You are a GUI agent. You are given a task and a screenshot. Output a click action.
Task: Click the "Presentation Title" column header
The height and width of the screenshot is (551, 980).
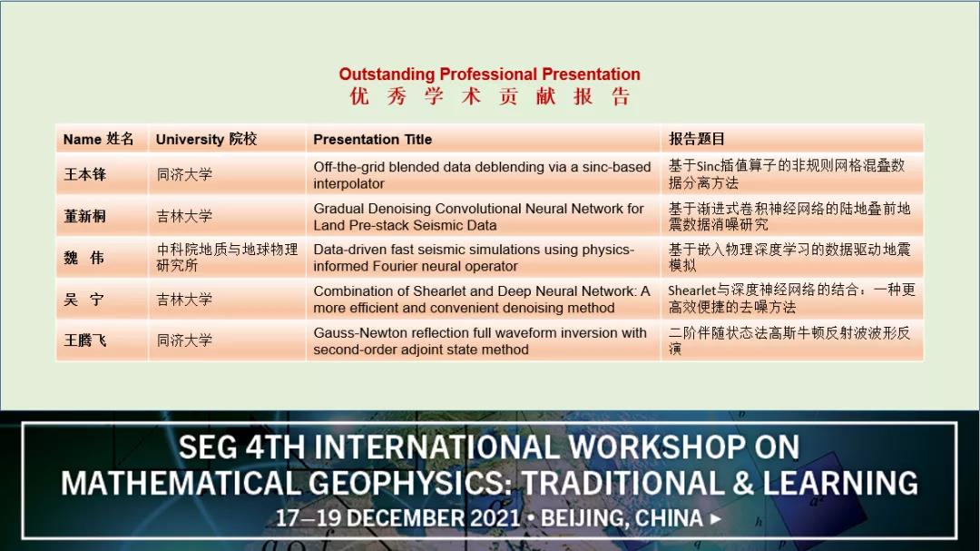coord(372,139)
